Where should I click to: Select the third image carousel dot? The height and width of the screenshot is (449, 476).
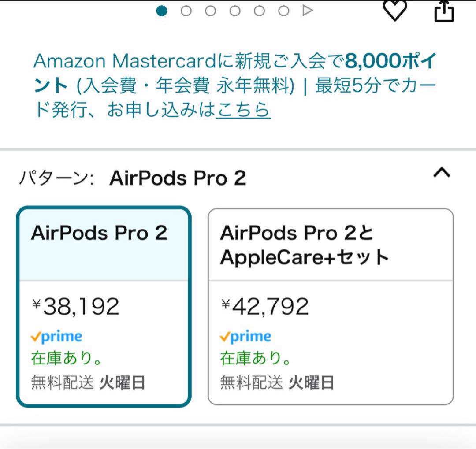tap(210, 11)
